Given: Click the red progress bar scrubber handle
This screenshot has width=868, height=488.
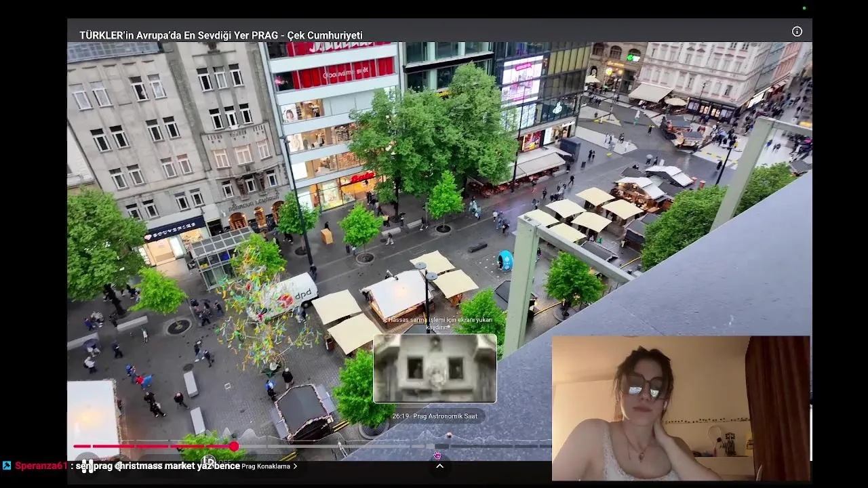Looking at the screenshot, I should point(233,446).
